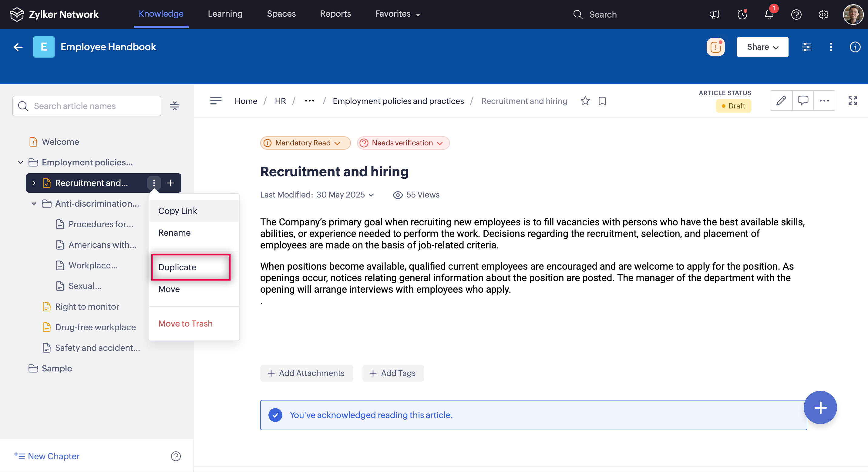Open the announcements megaphone icon
Image resolution: width=868 pixels, height=472 pixels.
click(x=714, y=15)
